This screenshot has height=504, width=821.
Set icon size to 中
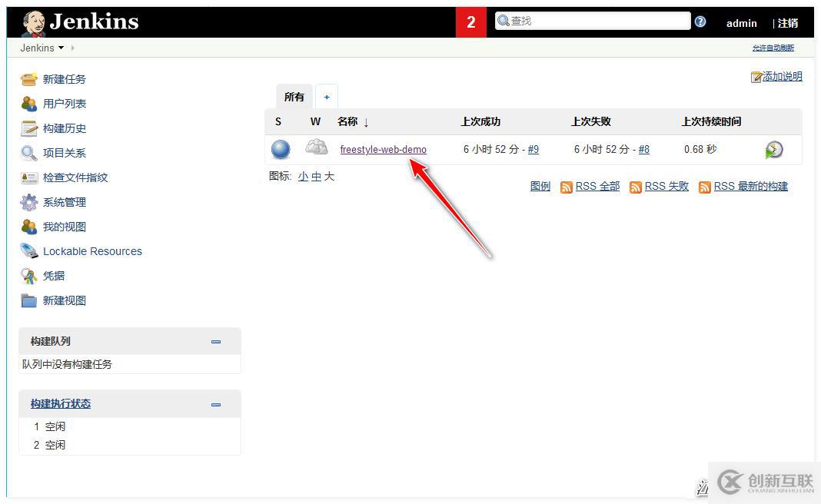[x=316, y=177]
